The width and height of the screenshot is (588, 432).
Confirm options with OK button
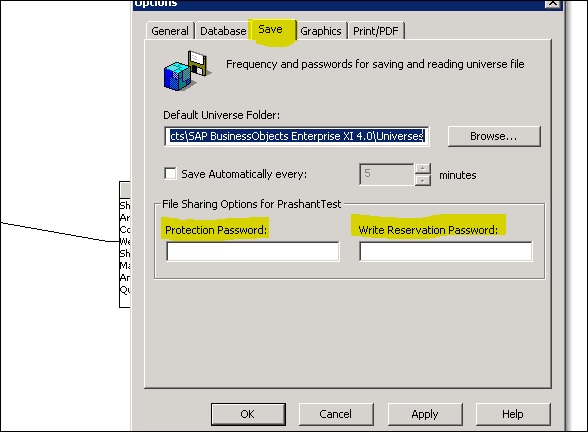click(248, 414)
